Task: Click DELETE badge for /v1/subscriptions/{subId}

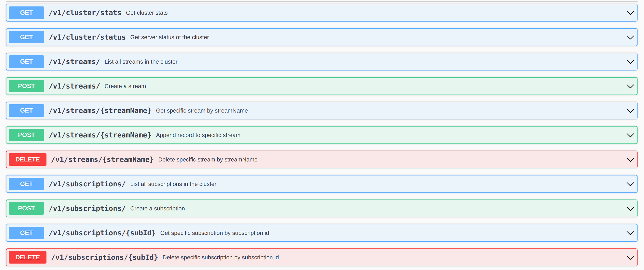Action: click(28, 258)
